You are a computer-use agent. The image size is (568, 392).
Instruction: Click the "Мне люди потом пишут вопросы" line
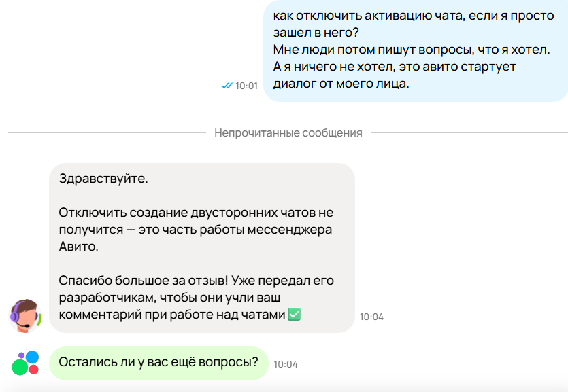click(x=373, y=50)
